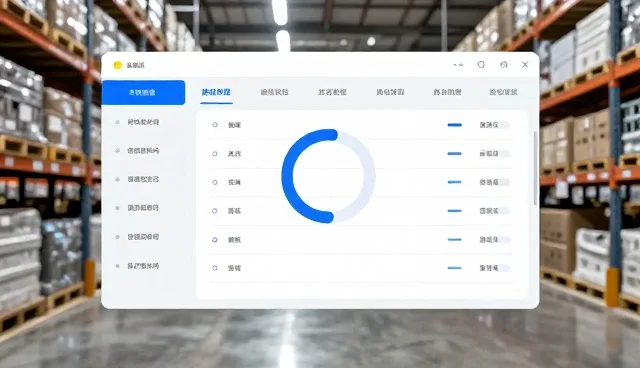Viewport: 640px width, 368px height.
Task: Select the radio circle in the third list row
Action: click(215, 182)
